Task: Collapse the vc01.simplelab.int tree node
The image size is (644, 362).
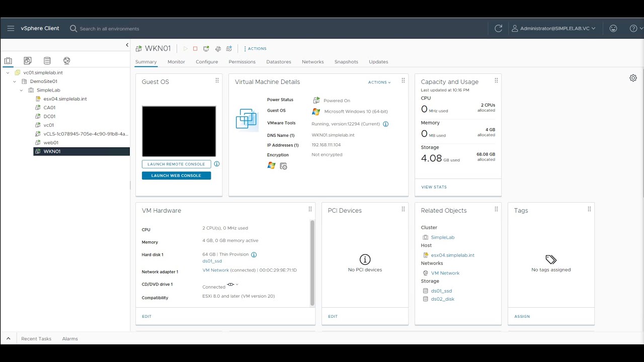Action: (8, 73)
